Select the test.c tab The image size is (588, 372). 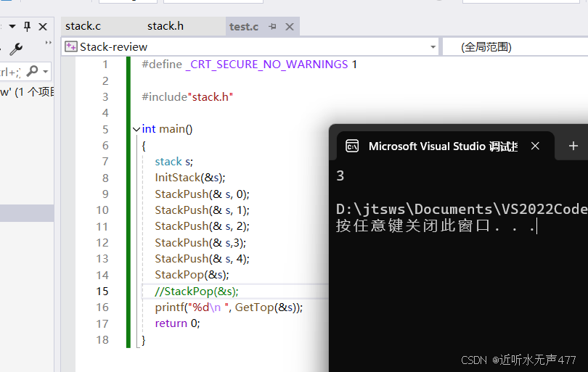244,27
